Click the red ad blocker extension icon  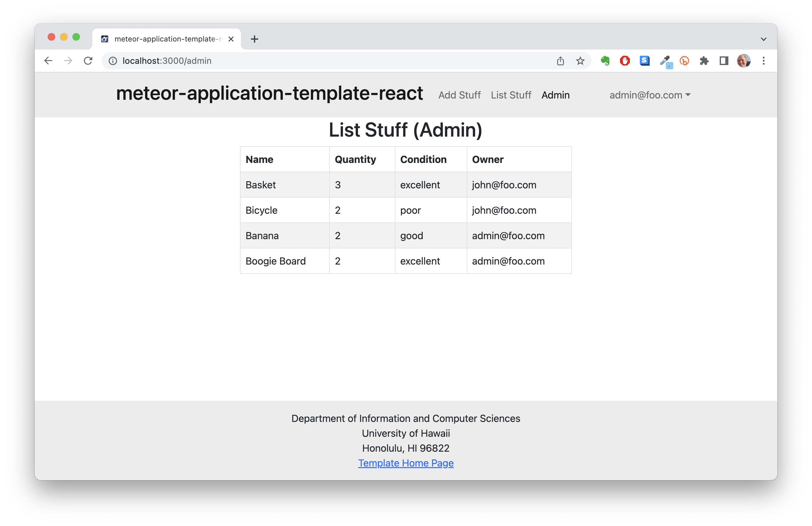pos(625,61)
